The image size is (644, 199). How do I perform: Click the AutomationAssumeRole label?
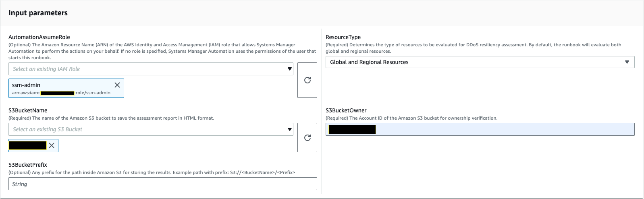pos(39,37)
